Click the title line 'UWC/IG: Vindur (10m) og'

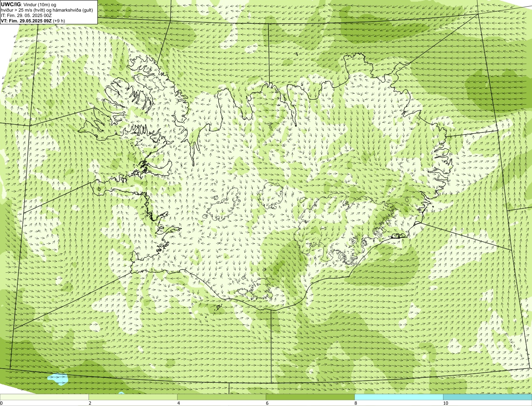[29, 4]
